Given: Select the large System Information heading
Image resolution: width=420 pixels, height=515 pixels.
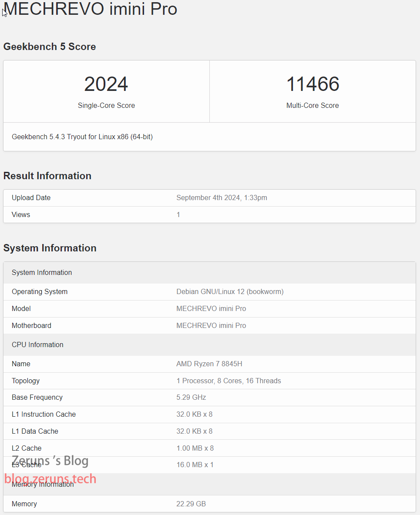Looking at the screenshot, I should [50, 248].
